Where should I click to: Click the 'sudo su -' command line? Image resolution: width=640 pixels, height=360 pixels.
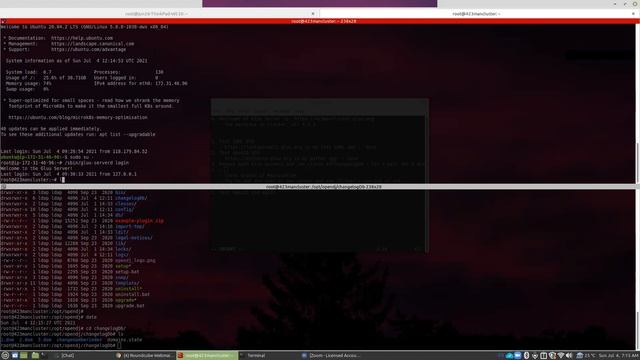point(47,157)
